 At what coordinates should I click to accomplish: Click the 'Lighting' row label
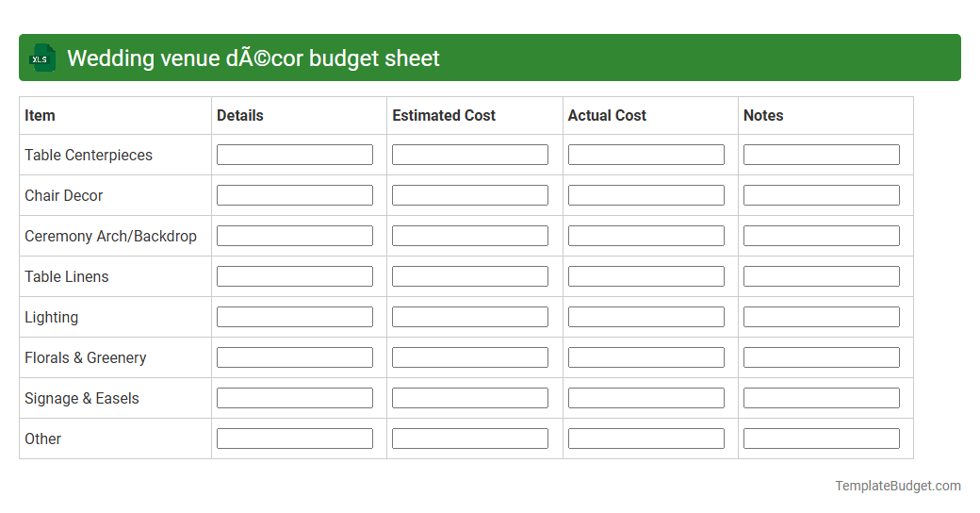[51, 318]
